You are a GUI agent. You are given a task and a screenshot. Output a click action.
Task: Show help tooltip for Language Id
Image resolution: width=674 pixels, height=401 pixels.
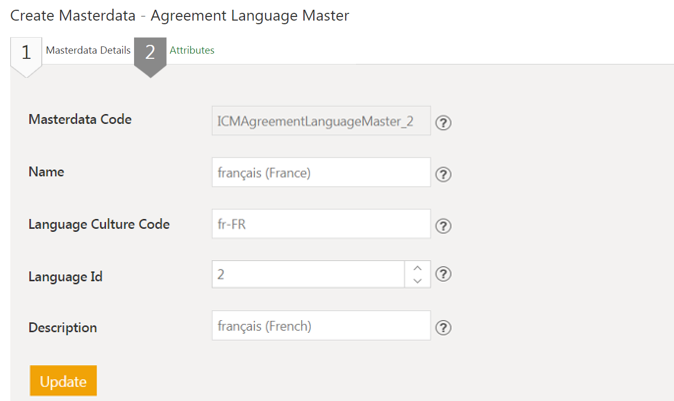[444, 275]
